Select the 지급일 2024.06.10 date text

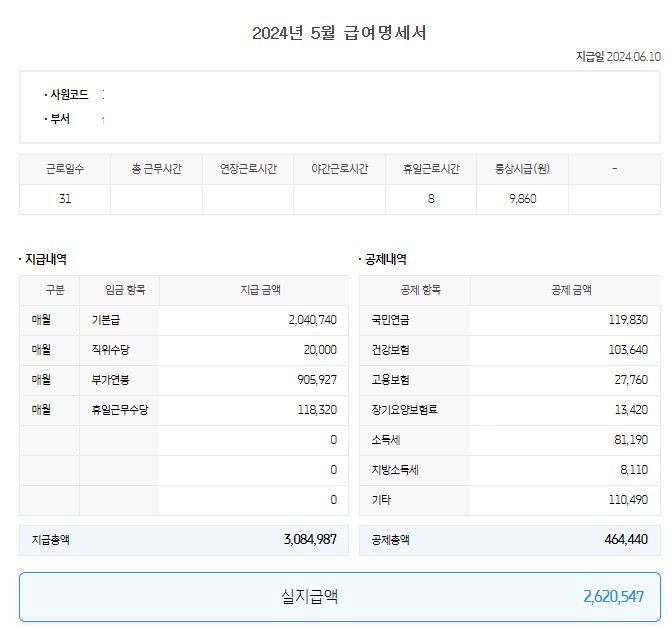618,57
